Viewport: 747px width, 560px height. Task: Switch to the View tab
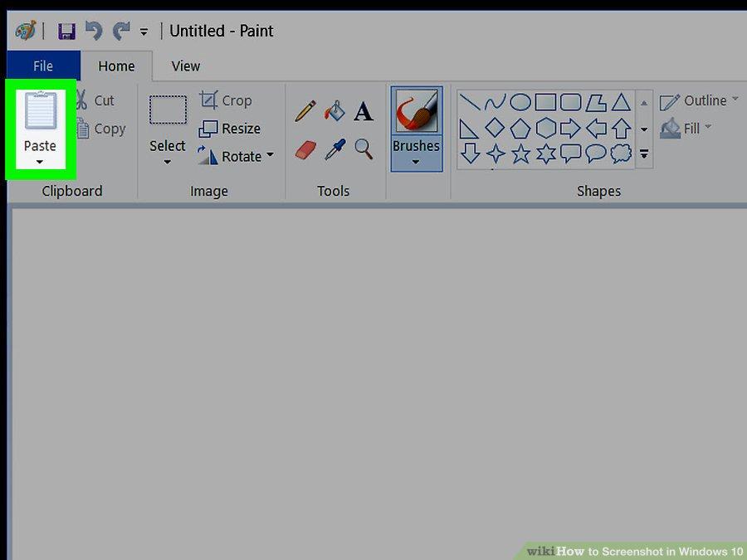tap(186, 66)
